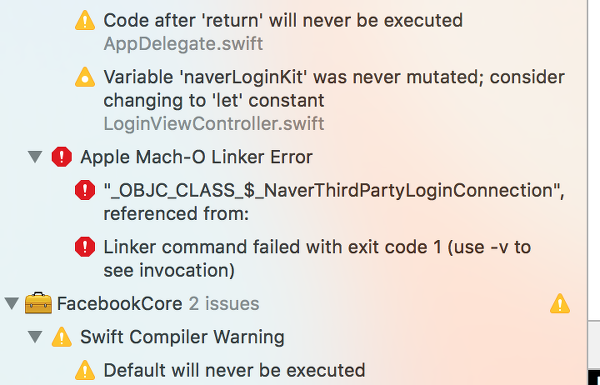Collapse the Apple Mach-O Linker Error group

35,157
